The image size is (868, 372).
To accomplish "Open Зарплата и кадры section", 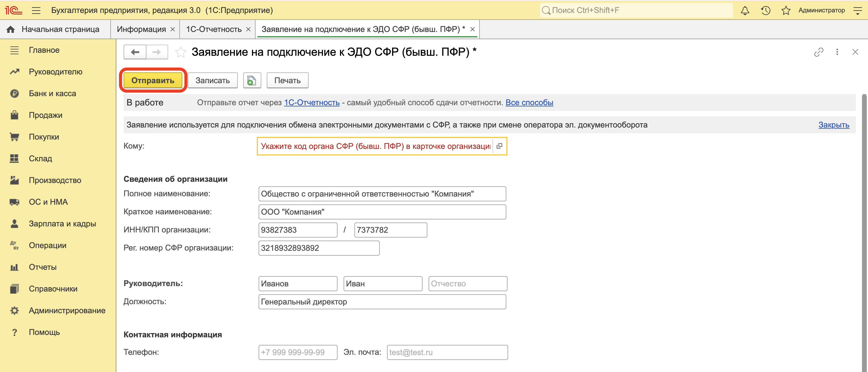I will click(62, 224).
